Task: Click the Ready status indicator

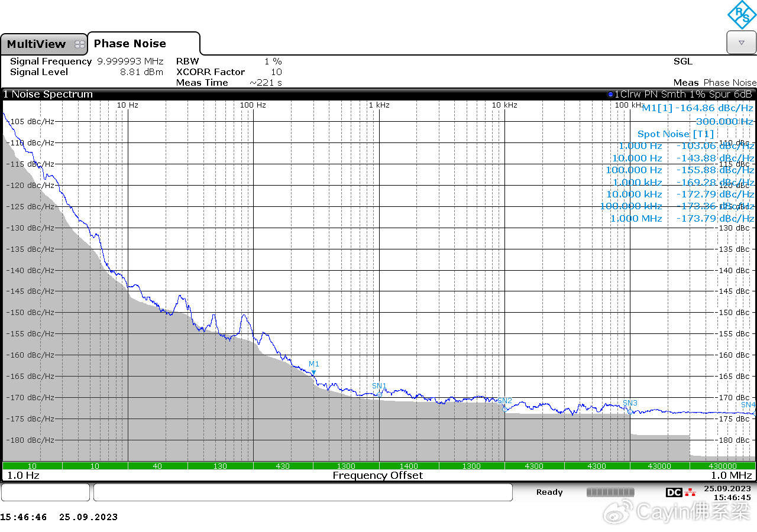Action: [x=549, y=492]
